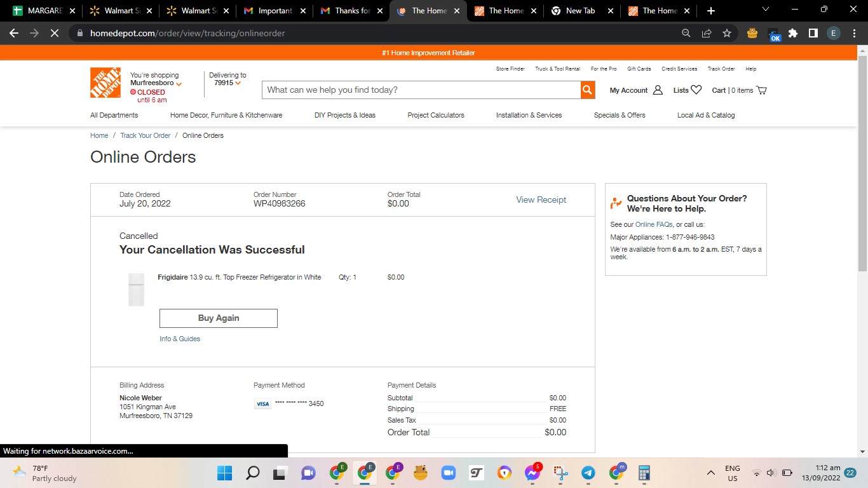Go back to the previous page

click(x=14, y=33)
